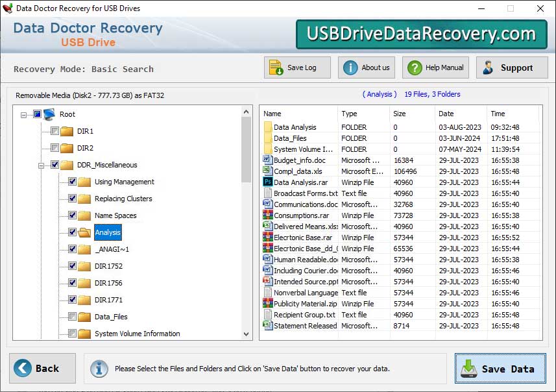The width and height of the screenshot is (556, 392).
Task: Click the green Save Data download icon
Action: click(x=469, y=369)
